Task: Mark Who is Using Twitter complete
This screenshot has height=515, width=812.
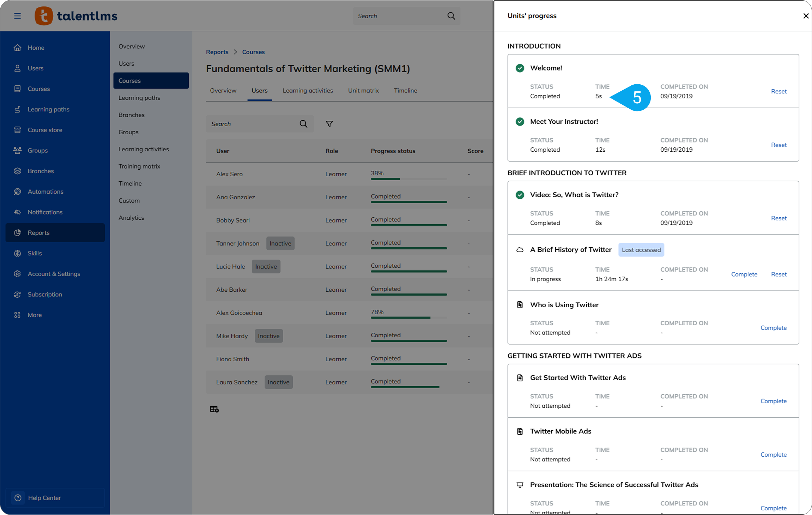Action: pos(773,328)
